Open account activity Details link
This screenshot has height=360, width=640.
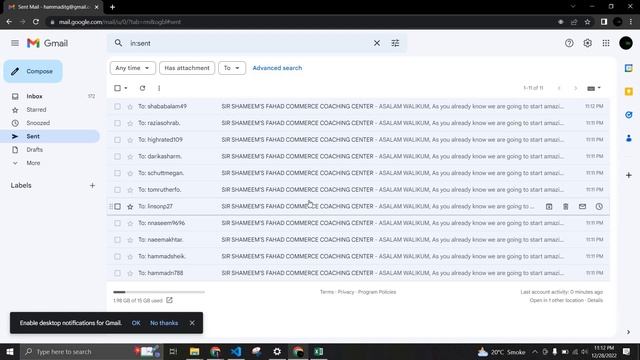pos(595,300)
